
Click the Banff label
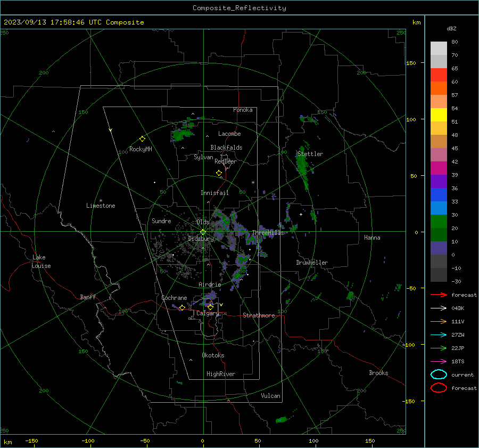click(x=88, y=297)
